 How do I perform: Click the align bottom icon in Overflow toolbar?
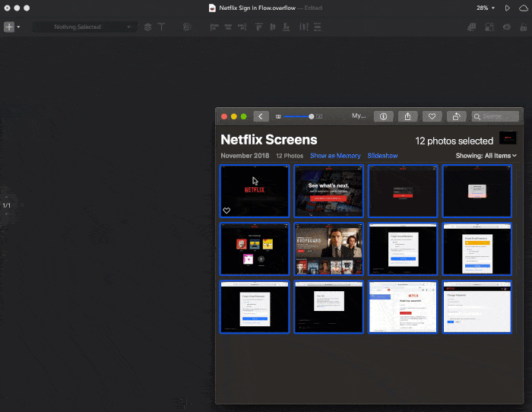[287, 27]
